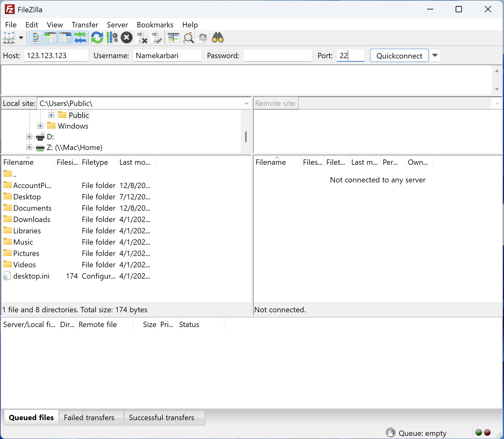Click the Port input field

(x=351, y=56)
